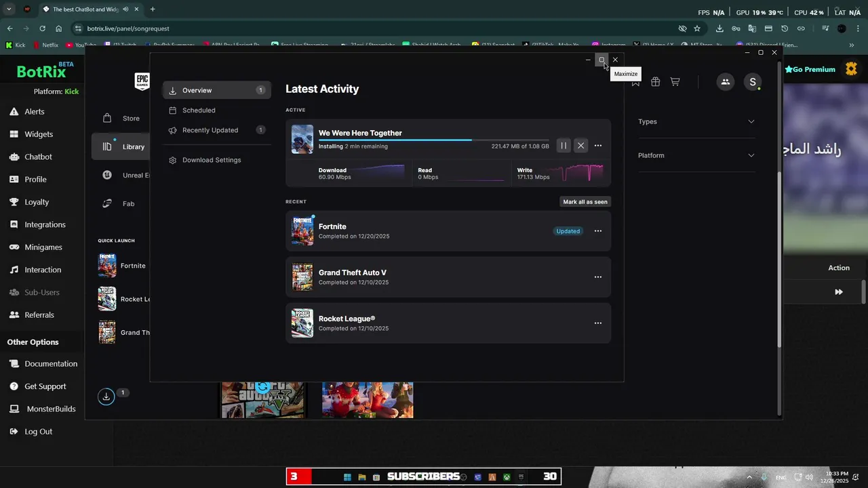The height and width of the screenshot is (488, 868).
Task: Show more bookmarks overflow chevron
Action: [852, 45]
